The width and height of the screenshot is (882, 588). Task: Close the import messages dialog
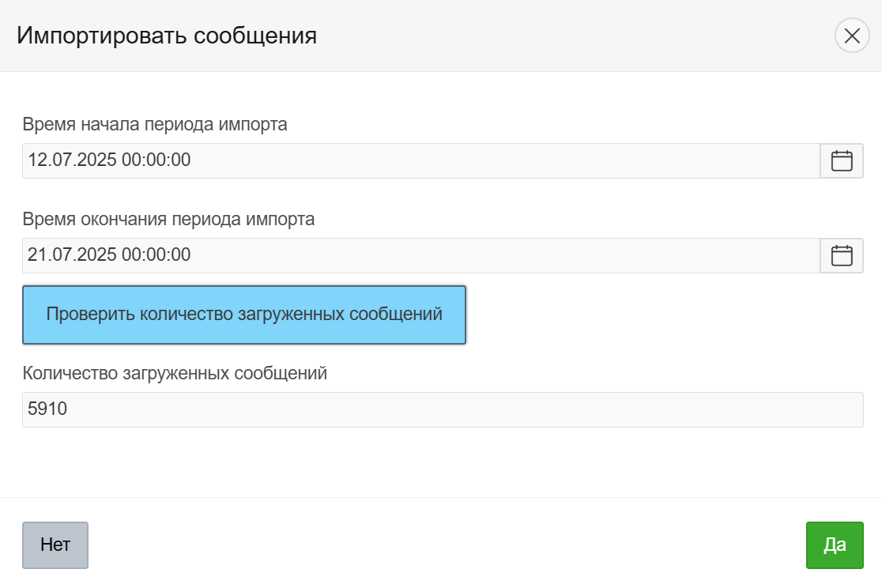coord(852,36)
